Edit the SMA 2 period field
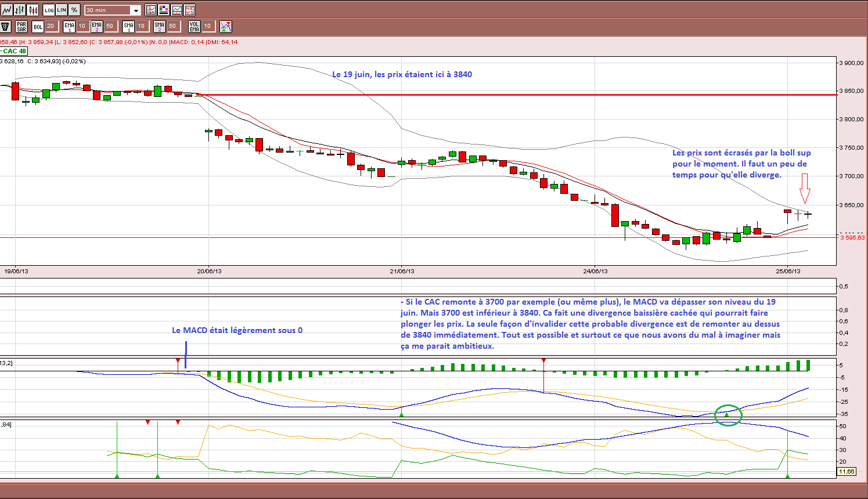The width and height of the screenshot is (868, 499). point(173,26)
